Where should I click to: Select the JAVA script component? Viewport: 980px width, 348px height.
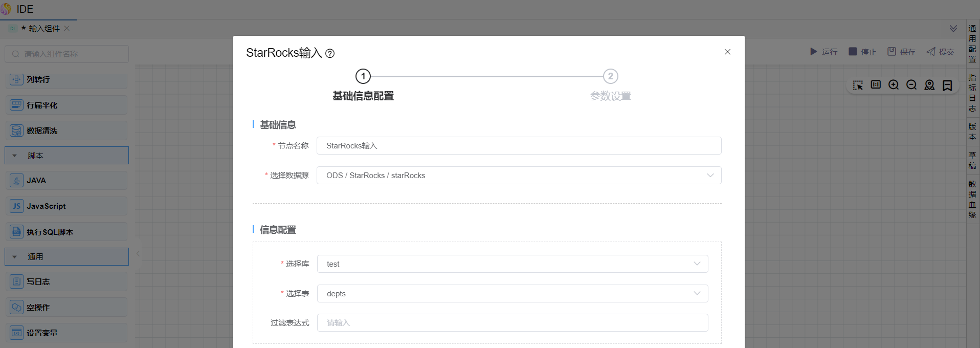(x=66, y=181)
